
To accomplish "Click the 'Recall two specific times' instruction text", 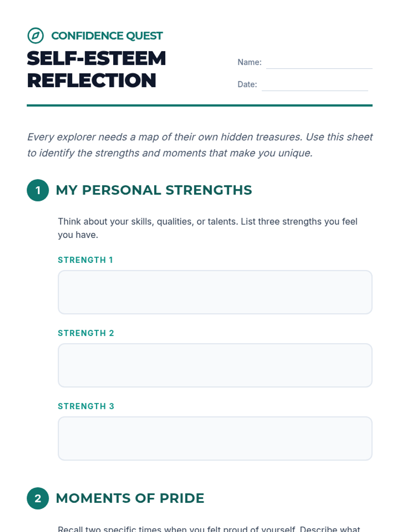I will pos(209,529).
